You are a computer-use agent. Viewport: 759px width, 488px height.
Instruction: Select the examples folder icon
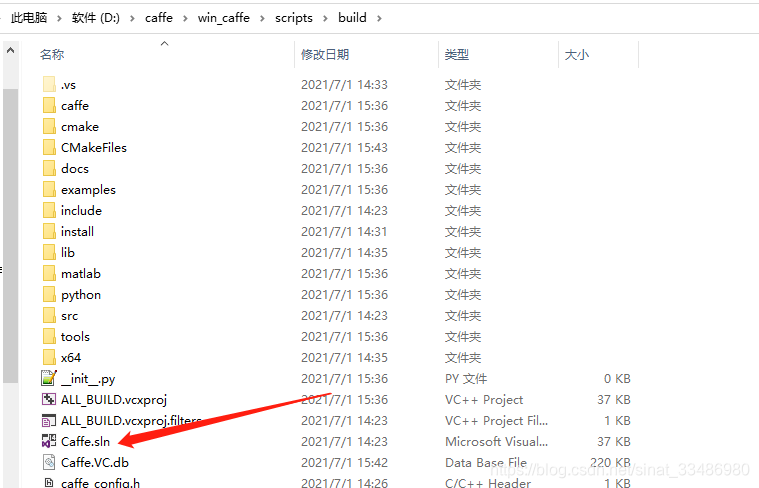pyautogui.click(x=49, y=189)
